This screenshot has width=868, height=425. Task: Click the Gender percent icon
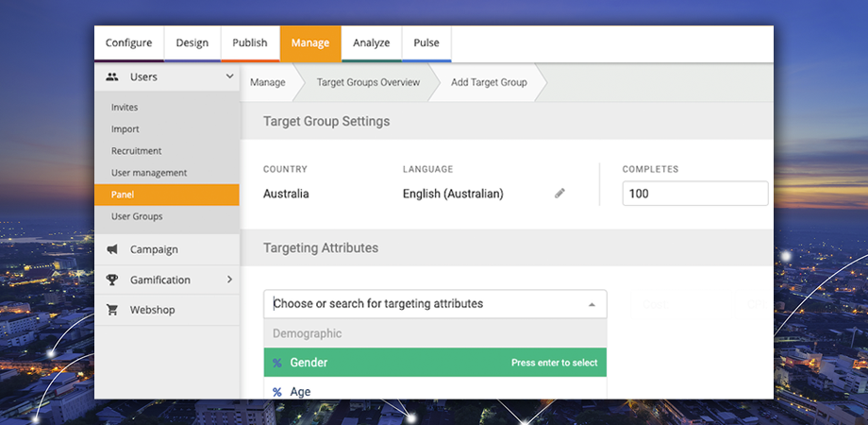[x=277, y=363]
